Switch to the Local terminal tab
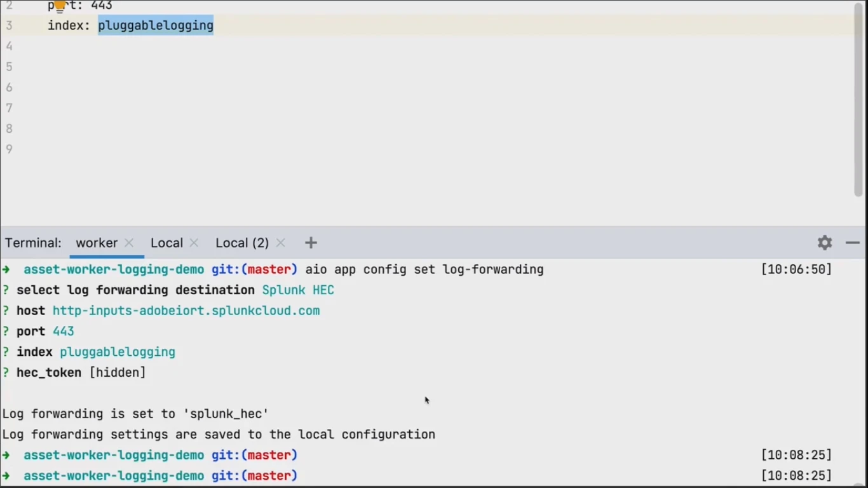Viewport: 868px width, 488px height. pyautogui.click(x=166, y=243)
